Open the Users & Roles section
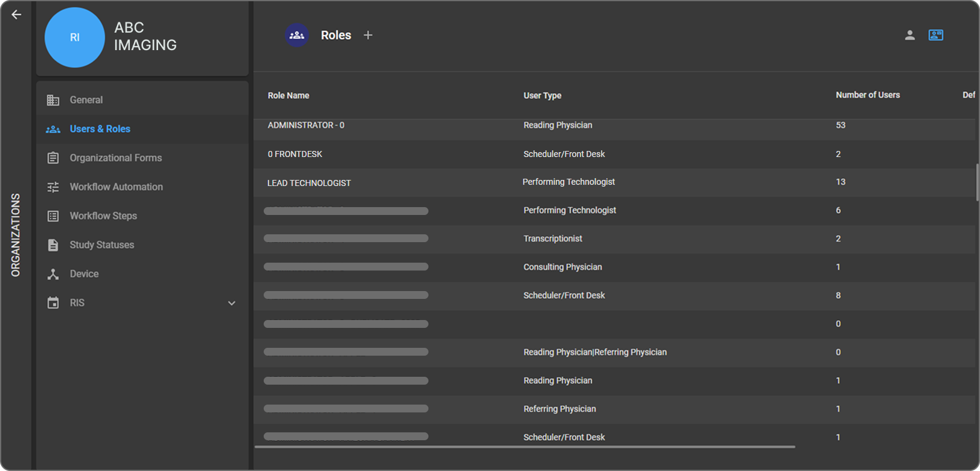The image size is (980, 471). (x=100, y=129)
